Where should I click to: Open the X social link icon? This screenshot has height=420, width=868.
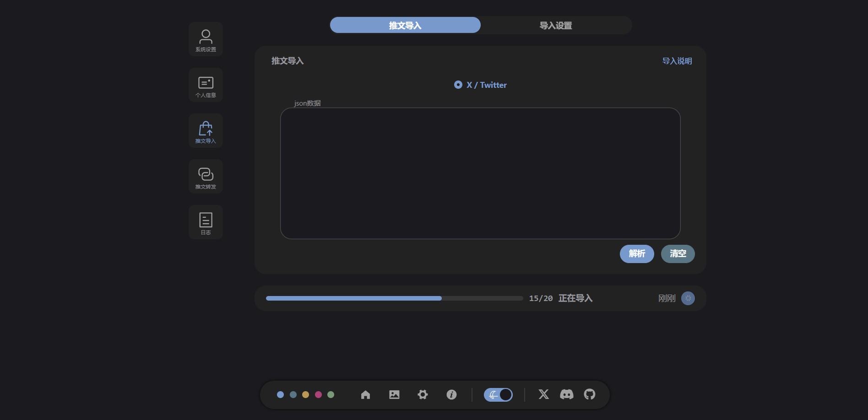point(543,394)
